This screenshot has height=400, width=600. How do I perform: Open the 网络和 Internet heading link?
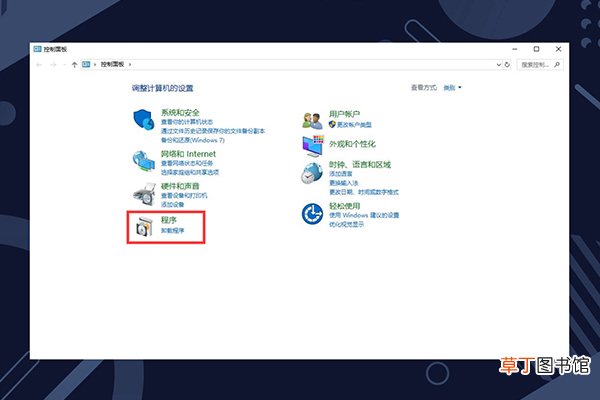tap(188, 154)
